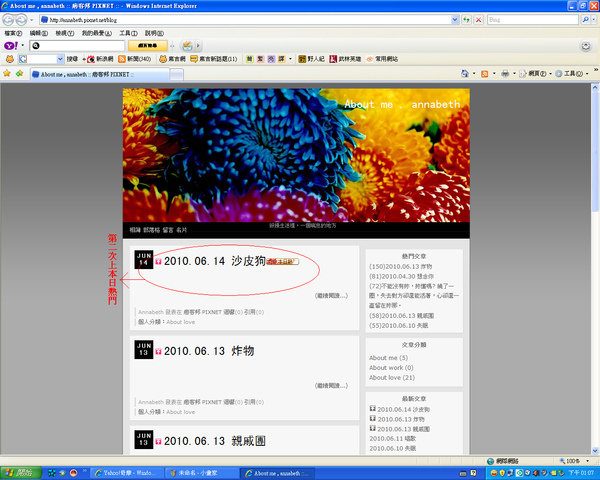Open the 檔案 File menu
Viewport: 600px width, 480px height.
13,33
